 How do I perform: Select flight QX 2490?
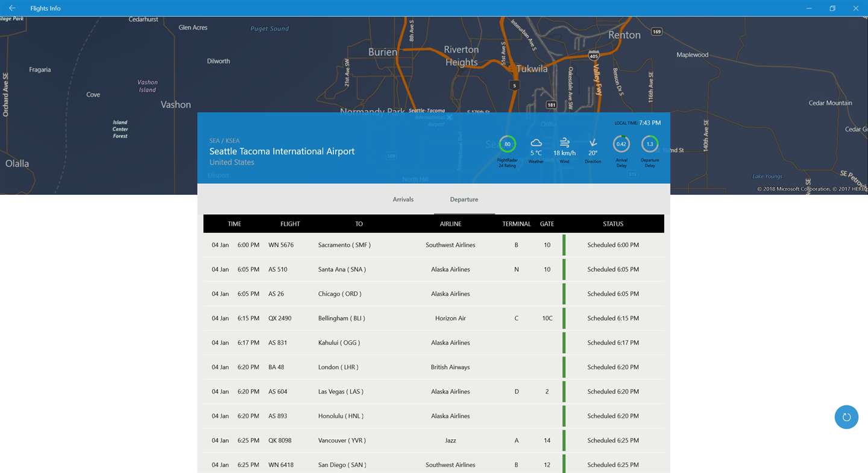pyautogui.click(x=433, y=319)
